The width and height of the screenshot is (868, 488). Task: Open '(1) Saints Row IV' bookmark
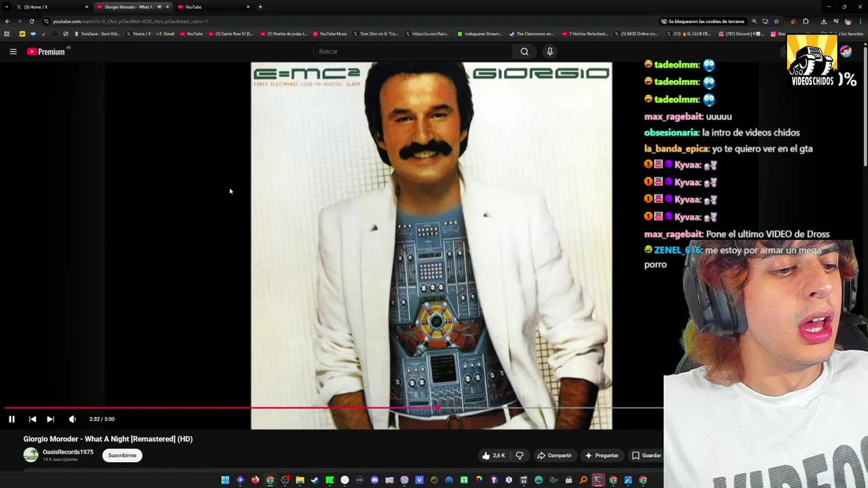(x=231, y=33)
